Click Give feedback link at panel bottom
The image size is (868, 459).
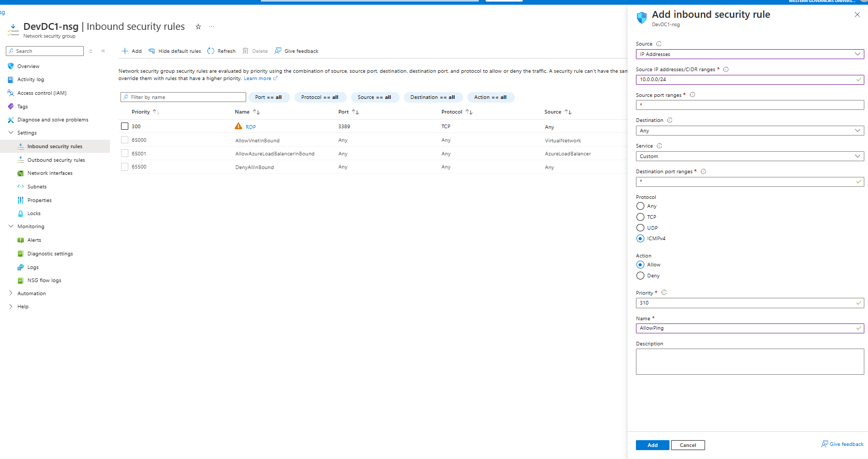click(x=842, y=444)
